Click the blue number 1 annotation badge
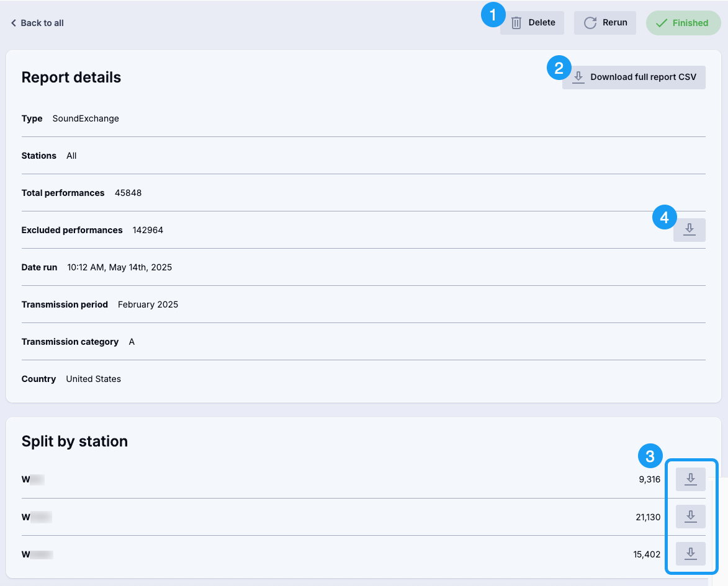 (493, 15)
